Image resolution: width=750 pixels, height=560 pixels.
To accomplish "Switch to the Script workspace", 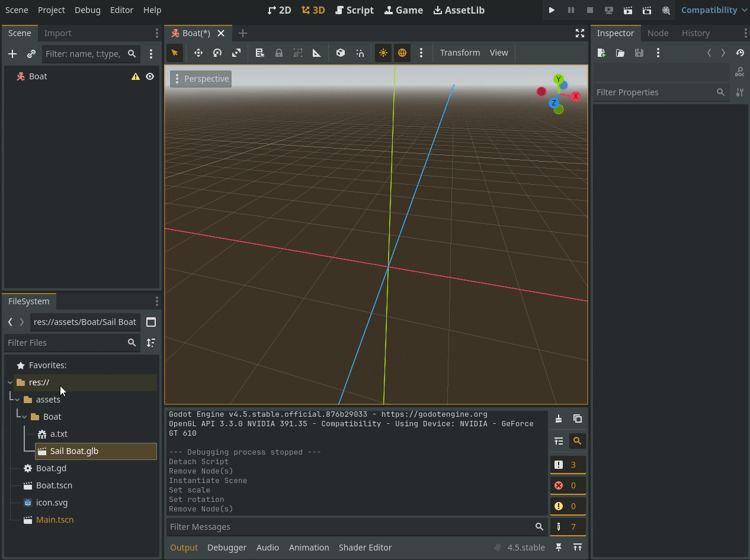I will pyautogui.click(x=354, y=10).
